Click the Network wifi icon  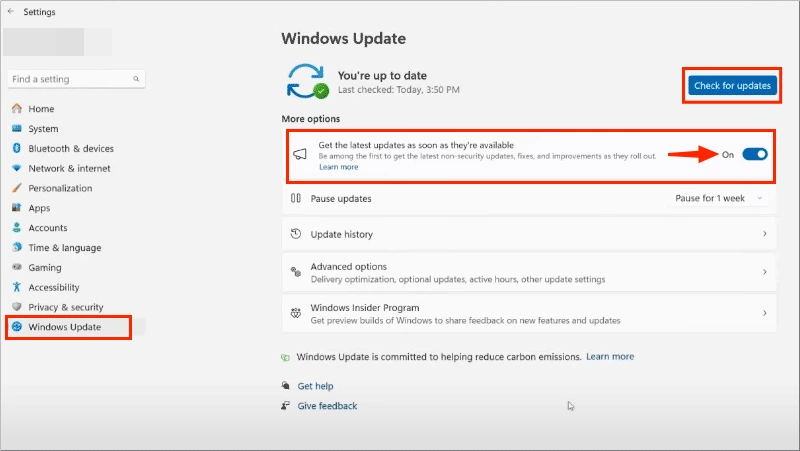[x=17, y=168]
